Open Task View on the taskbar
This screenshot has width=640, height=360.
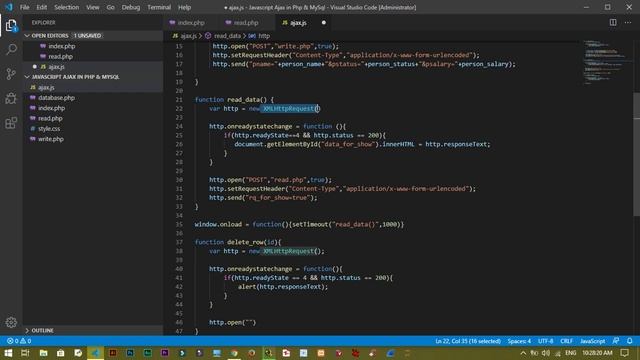pos(25,353)
